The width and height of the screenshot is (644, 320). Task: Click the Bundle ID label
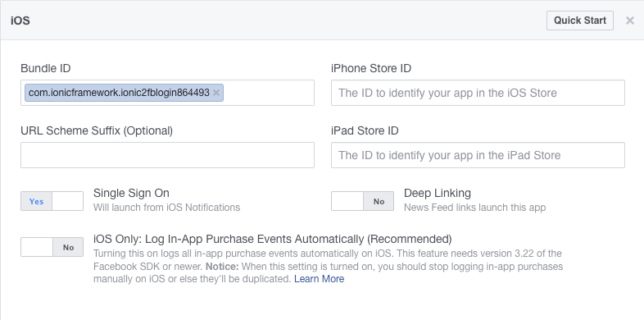46,68
